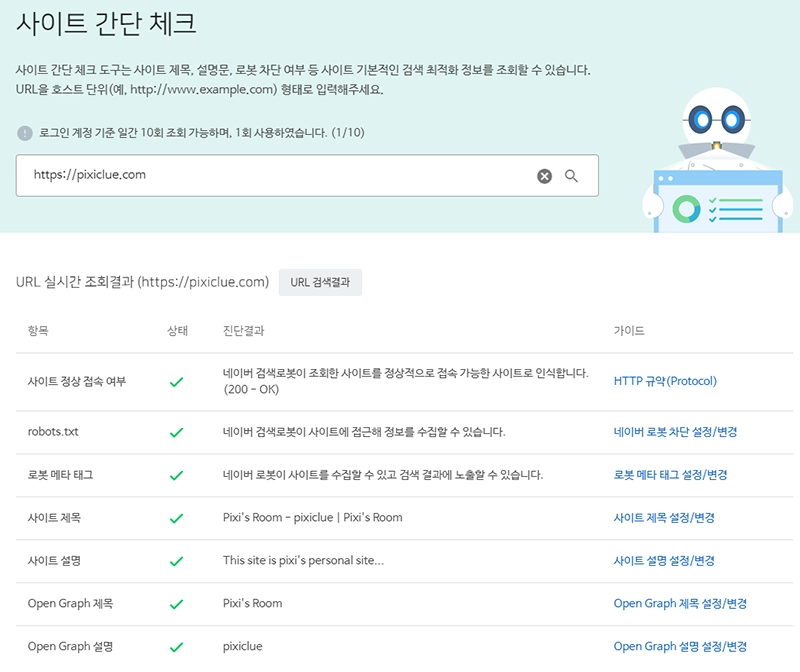Click the result text 검색 결과에 노출할 수 있습니다
The image size is (800, 672).
(383, 475)
